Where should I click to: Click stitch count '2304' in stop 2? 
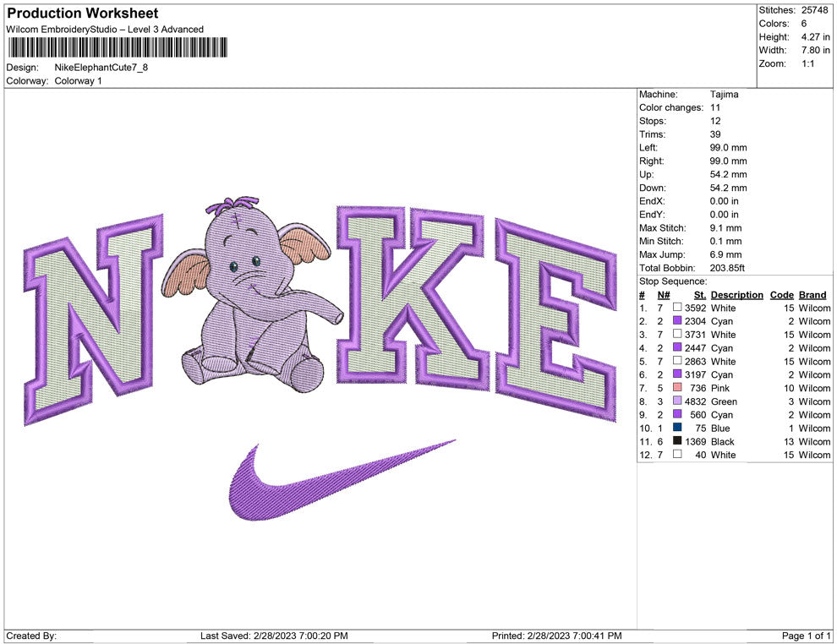click(x=695, y=321)
